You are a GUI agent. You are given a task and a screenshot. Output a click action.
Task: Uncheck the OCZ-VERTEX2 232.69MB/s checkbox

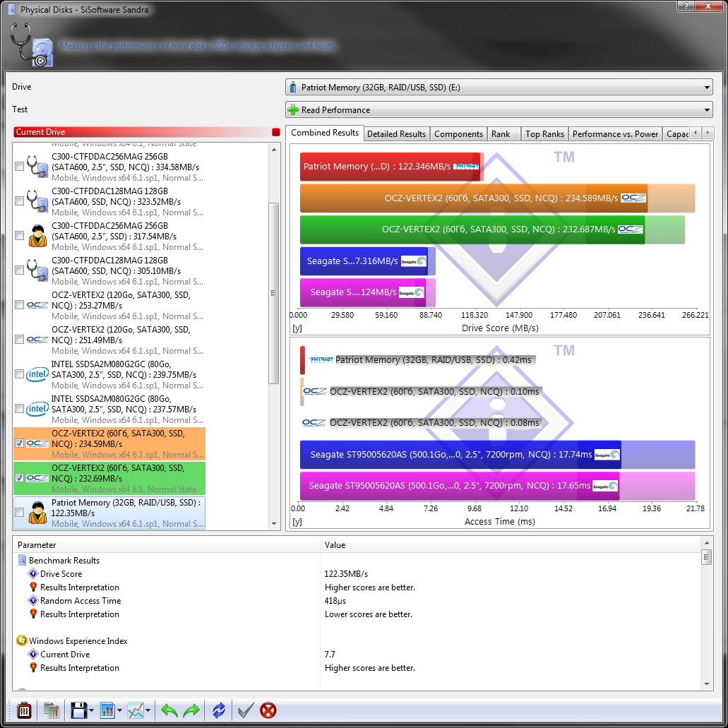click(x=19, y=478)
